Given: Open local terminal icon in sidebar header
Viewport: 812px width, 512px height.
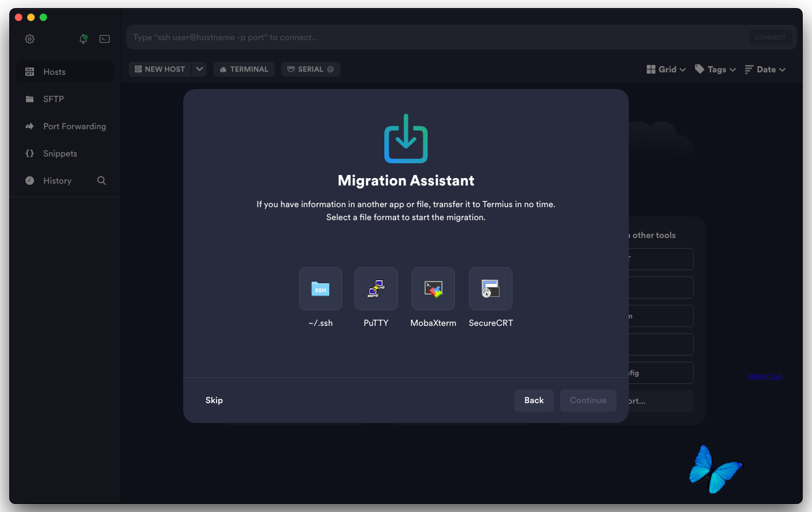Looking at the screenshot, I should coord(105,39).
